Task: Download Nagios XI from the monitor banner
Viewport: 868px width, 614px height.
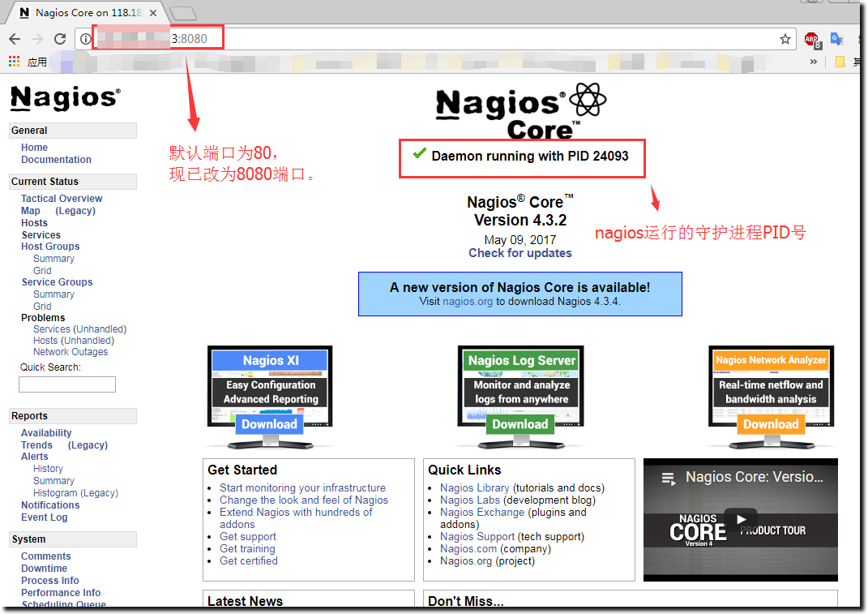Action: 269,424
